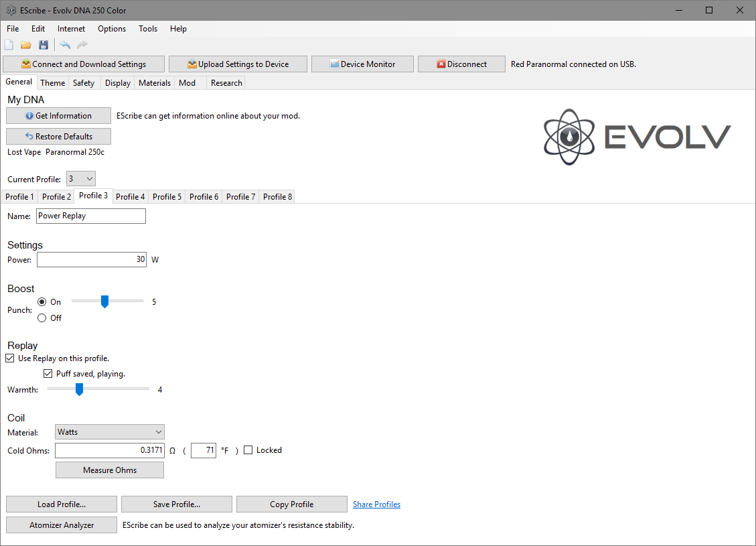
Task: Click the Undo arrow icon
Action: [65, 45]
